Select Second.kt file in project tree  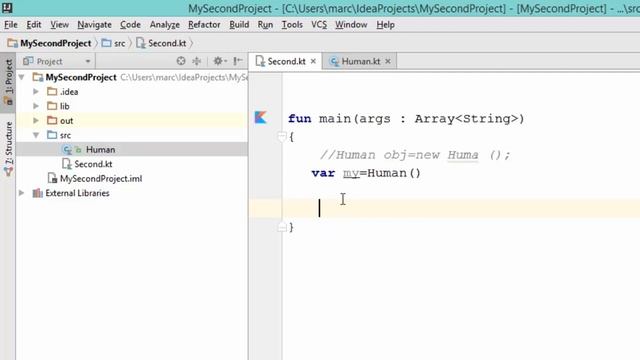point(93,164)
